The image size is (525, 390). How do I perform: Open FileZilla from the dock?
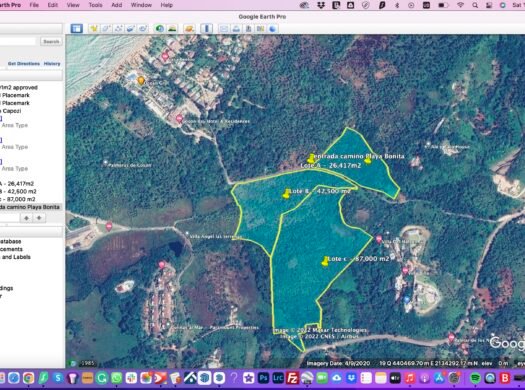(293, 378)
